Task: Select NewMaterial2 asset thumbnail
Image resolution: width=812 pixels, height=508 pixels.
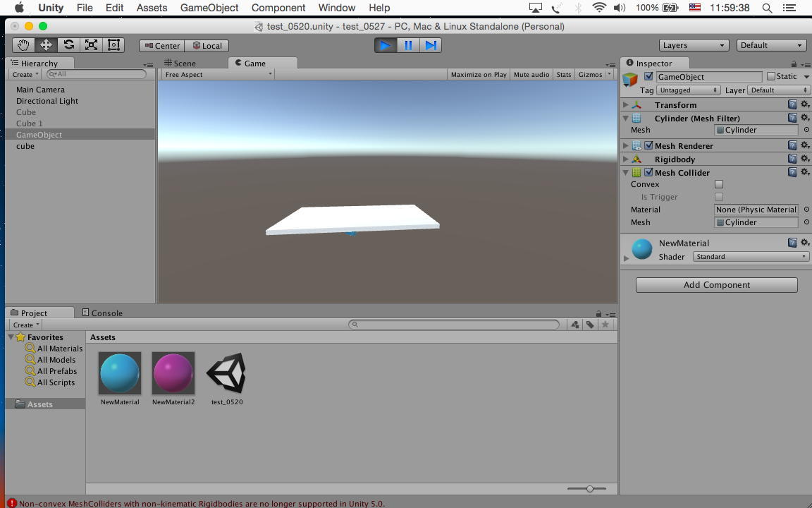Action: (173, 373)
